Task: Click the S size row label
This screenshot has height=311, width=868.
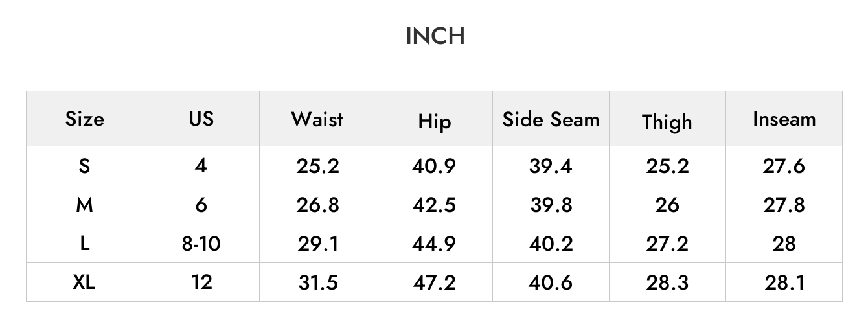Action: pos(84,166)
